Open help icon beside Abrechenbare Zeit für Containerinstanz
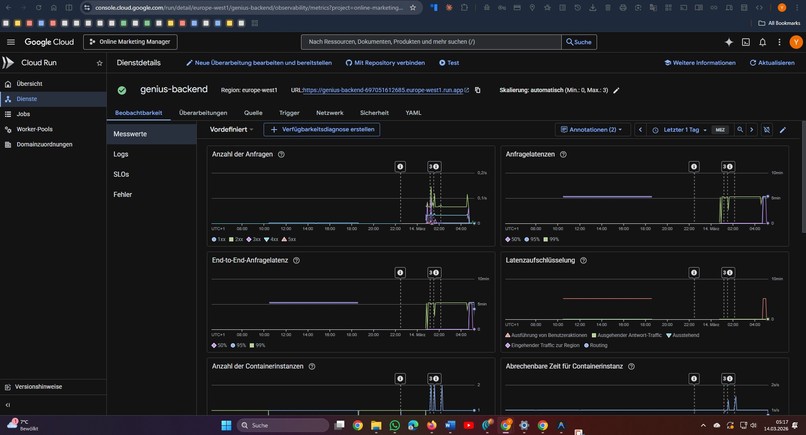806x435 pixels. 631,366
